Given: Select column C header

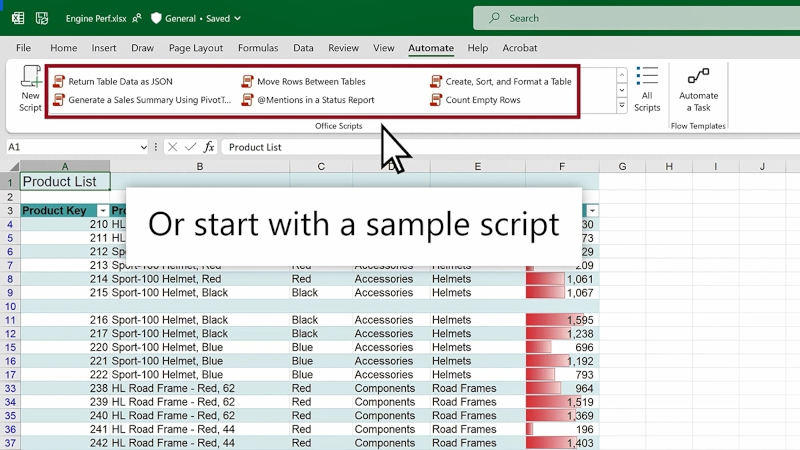Looking at the screenshot, I should 321,166.
